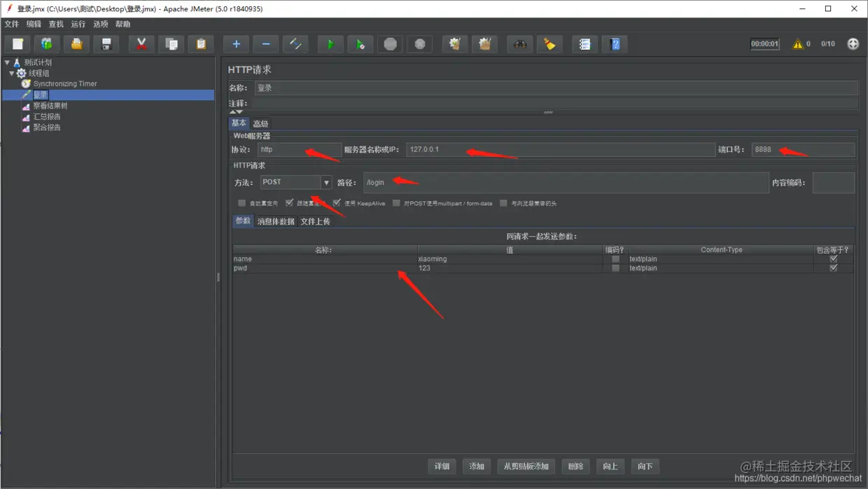Toggle 包含等于 checkbox in name row
The height and width of the screenshot is (489, 868).
click(833, 259)
